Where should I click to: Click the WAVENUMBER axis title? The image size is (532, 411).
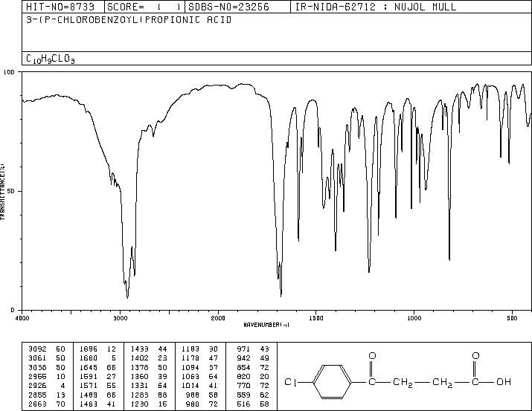tap(266, 325)
